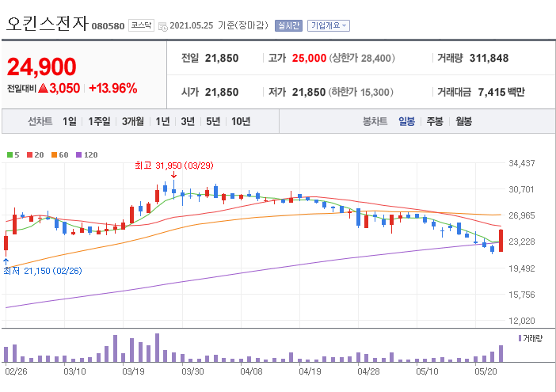556x392 pixels.
Task: Click the 최고 31,950 (03/29) label
Action: click(x=174, y=166)
